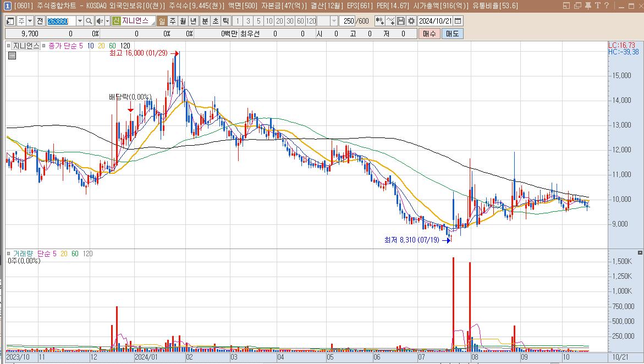
Task: Click the 20 interval button in toolbar
Action: pos(279,21)
